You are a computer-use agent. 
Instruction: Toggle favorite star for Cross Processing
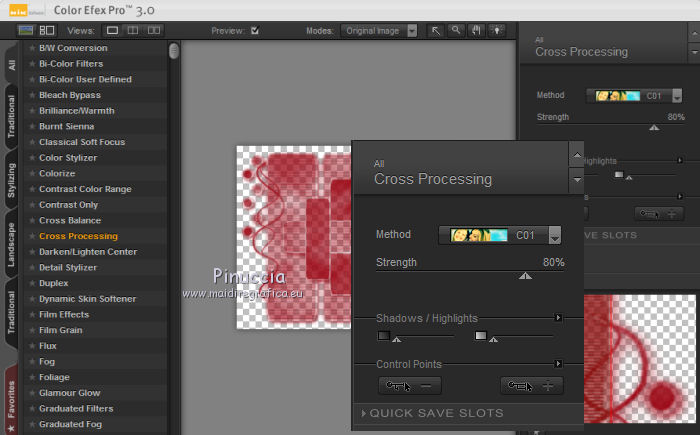click(32, 236)
